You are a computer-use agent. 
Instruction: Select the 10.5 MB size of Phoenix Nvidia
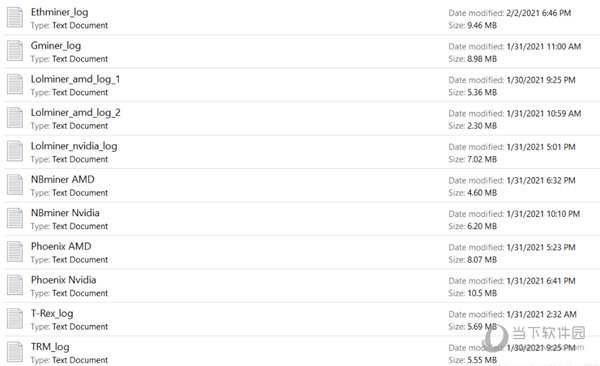(482, 293)
